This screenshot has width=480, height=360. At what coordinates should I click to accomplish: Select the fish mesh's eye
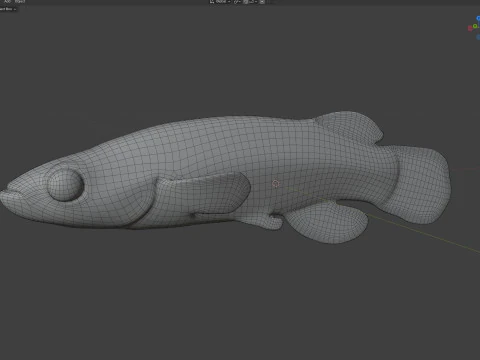(x=65, y=185)
